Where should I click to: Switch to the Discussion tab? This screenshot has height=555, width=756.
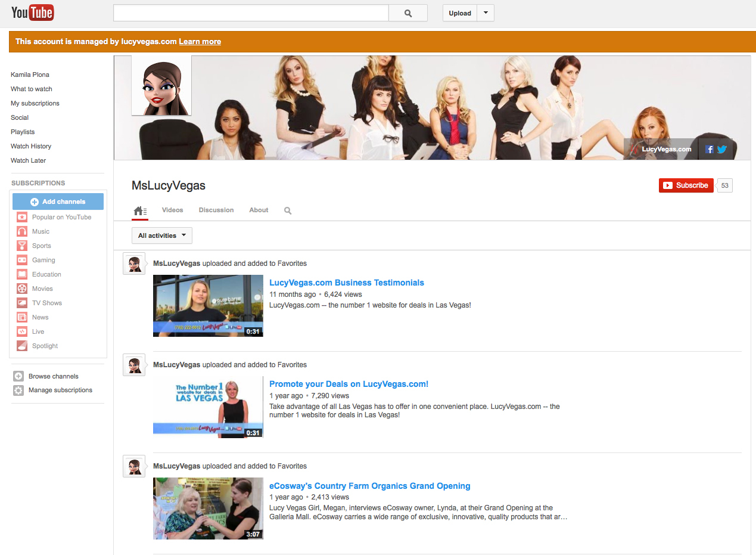216,210
